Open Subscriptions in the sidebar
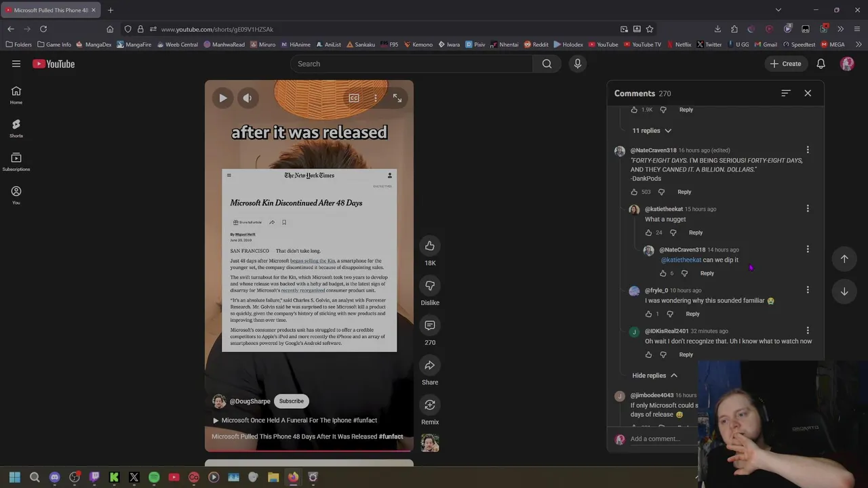This screenshot has height=488, width=868. (16, 162)
